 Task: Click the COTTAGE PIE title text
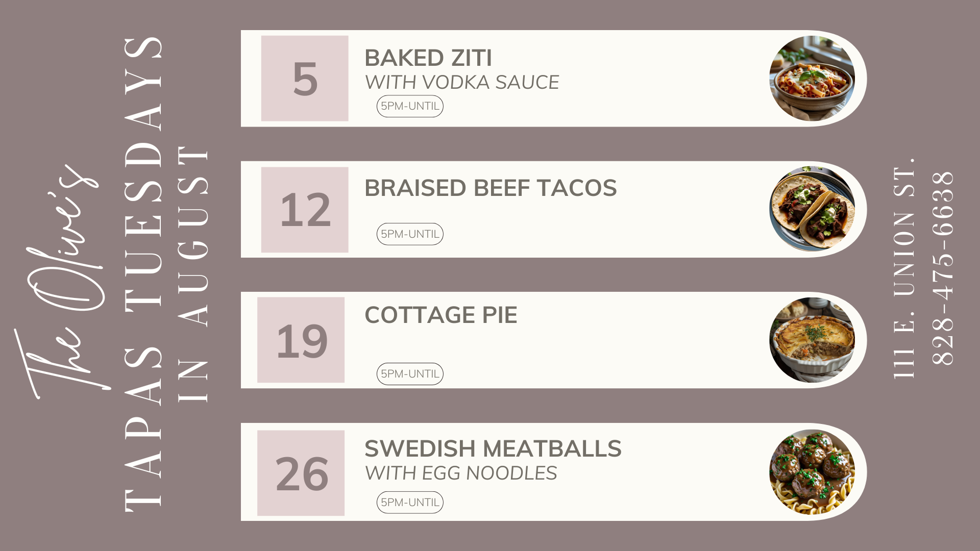coord(441,315)
